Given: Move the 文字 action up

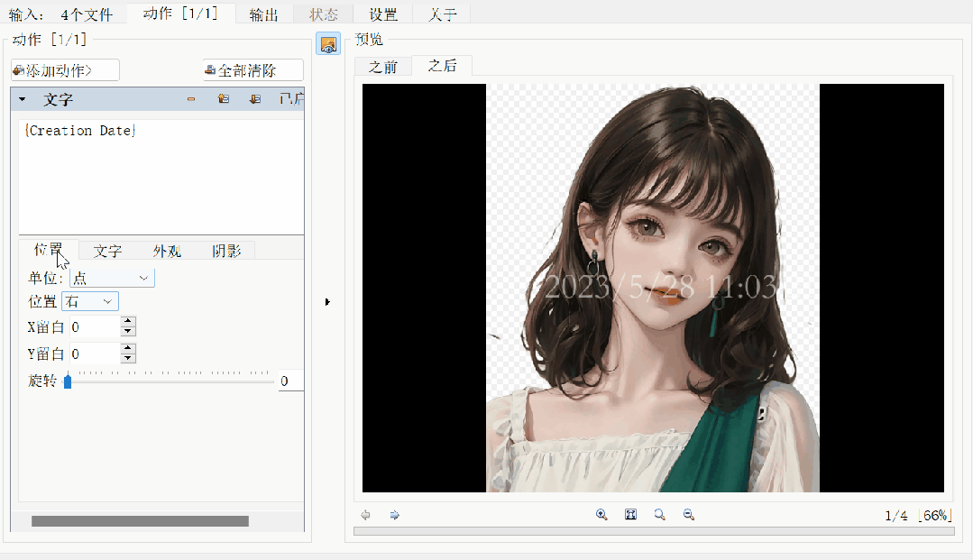Looking at the screenshot, I should [224, 99].
